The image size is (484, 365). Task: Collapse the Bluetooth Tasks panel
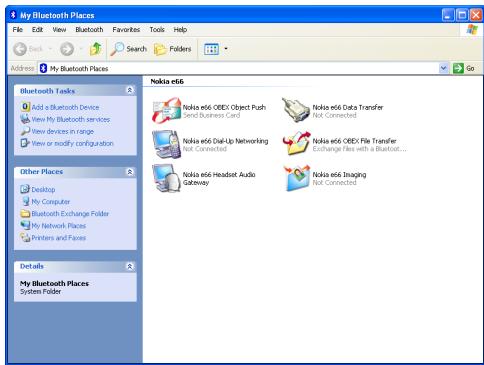coord(130,90)
